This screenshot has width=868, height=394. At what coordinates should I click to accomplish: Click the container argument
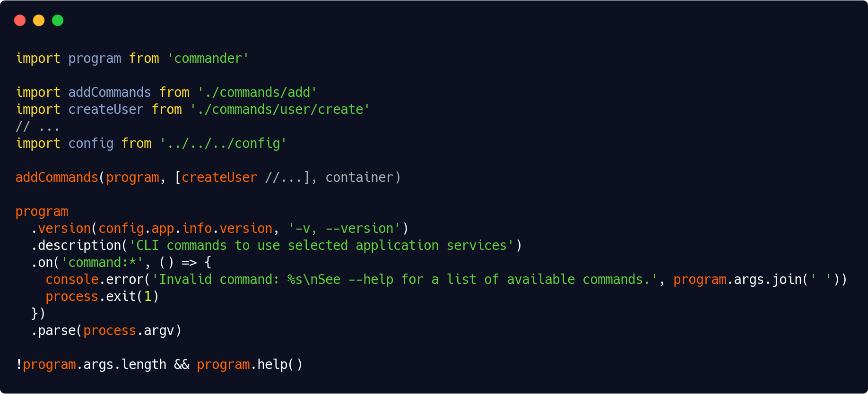coord(359,177)
